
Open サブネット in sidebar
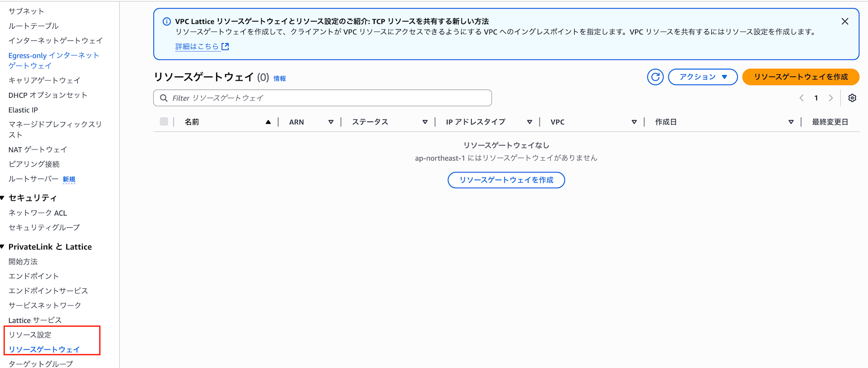tap(26, 11)
